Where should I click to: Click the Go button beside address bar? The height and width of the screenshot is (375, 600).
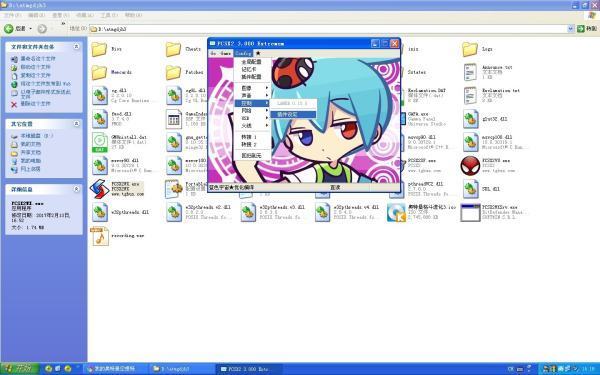(x=587, y=29)
